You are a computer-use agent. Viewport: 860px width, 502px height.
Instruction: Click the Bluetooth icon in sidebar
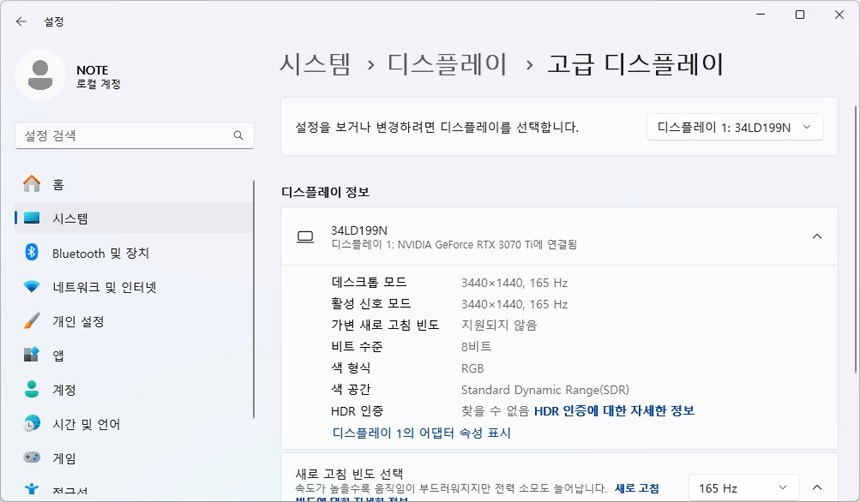[x=32, y=253]
